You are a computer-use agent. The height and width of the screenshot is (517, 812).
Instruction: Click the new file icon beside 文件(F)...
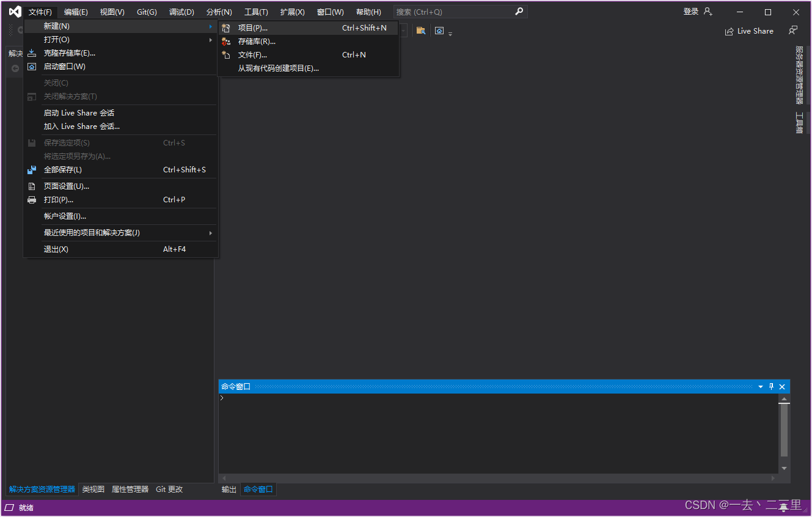[226, 55]
